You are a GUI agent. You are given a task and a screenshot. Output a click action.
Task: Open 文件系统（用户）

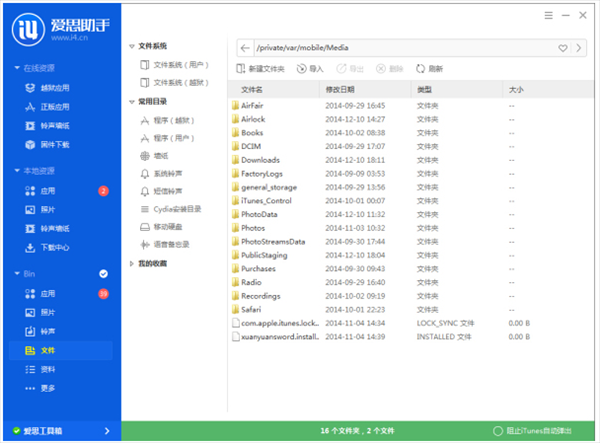coord(175,65)
